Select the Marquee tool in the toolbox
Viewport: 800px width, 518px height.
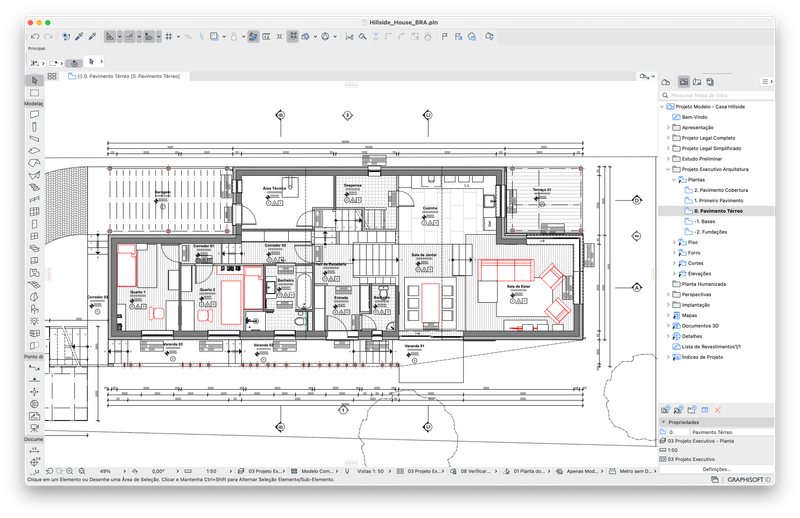[34, 93]
